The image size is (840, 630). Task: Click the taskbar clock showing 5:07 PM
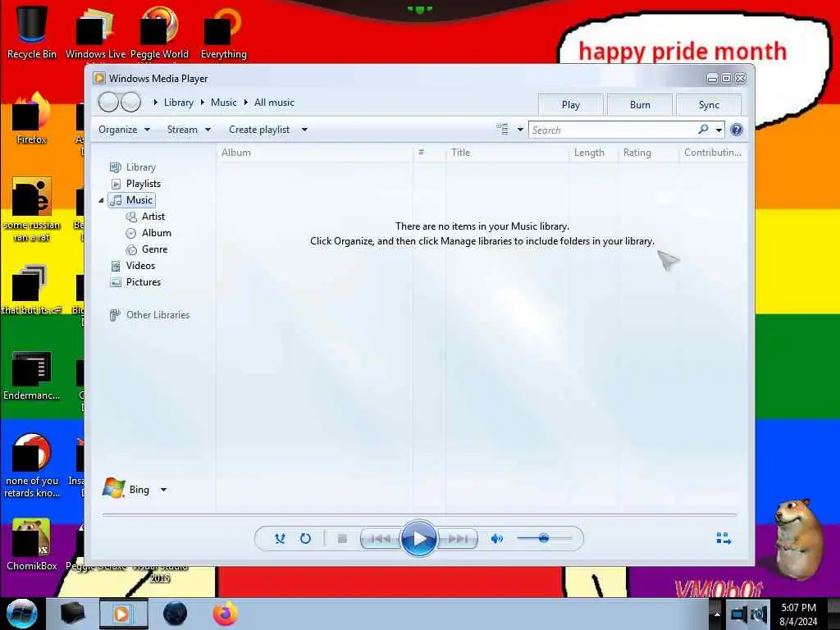[x=798, y=614]
